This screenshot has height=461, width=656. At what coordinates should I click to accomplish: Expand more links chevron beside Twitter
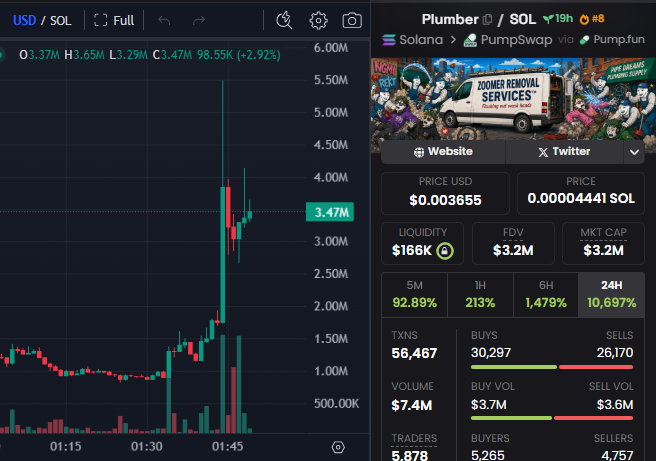634,152
